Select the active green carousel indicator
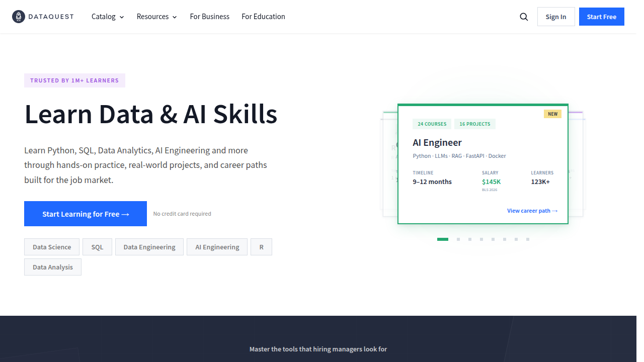644x362 pixels. pyautogui.click(x=443, y=239)
